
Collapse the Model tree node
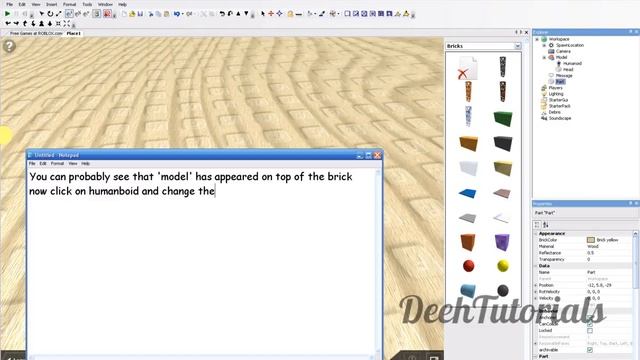[x=544, y=58]
